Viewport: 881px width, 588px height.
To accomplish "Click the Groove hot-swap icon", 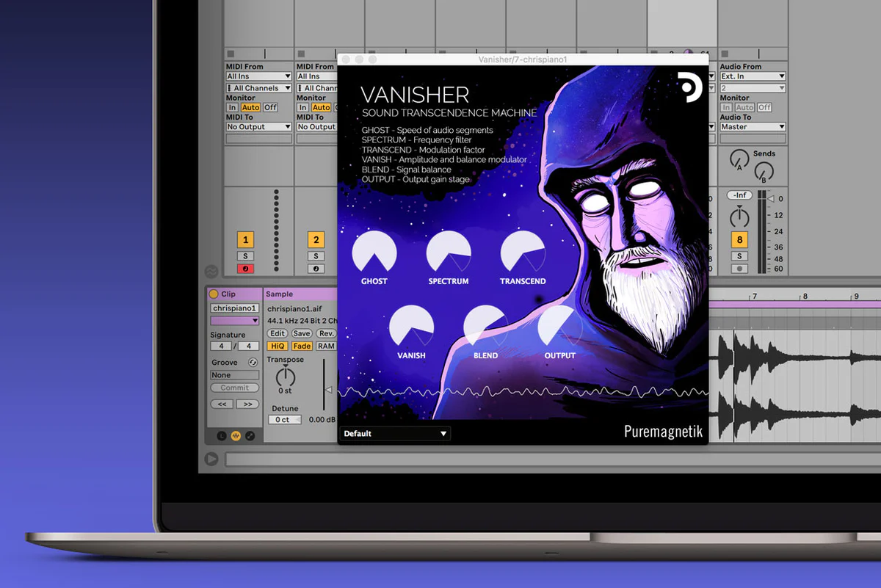I will click(253, 363).
